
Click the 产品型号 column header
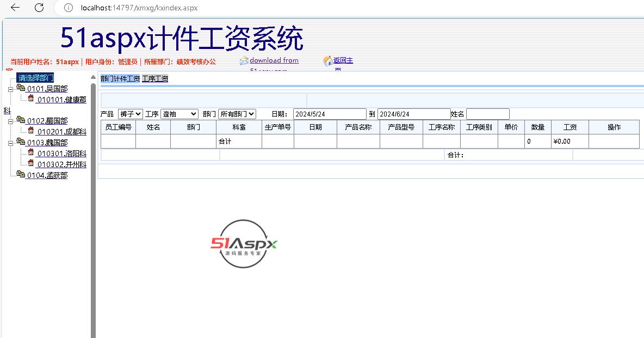401,127
